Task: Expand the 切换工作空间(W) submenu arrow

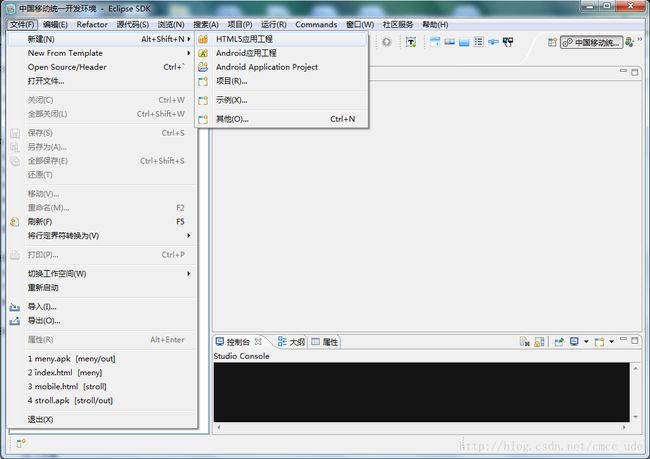Action: (x=189, y=274)
